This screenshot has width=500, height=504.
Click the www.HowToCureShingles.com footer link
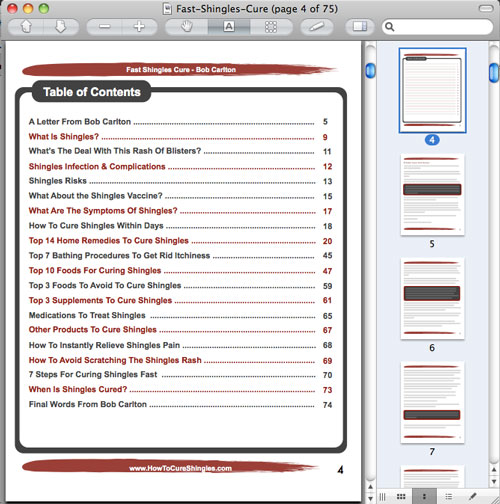click(x=180, y=468)
